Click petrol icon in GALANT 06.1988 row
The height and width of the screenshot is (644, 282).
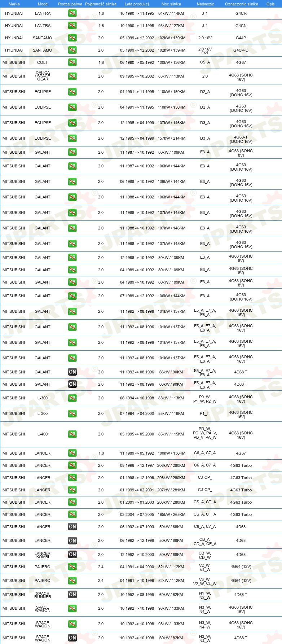(x=72, y=181)
